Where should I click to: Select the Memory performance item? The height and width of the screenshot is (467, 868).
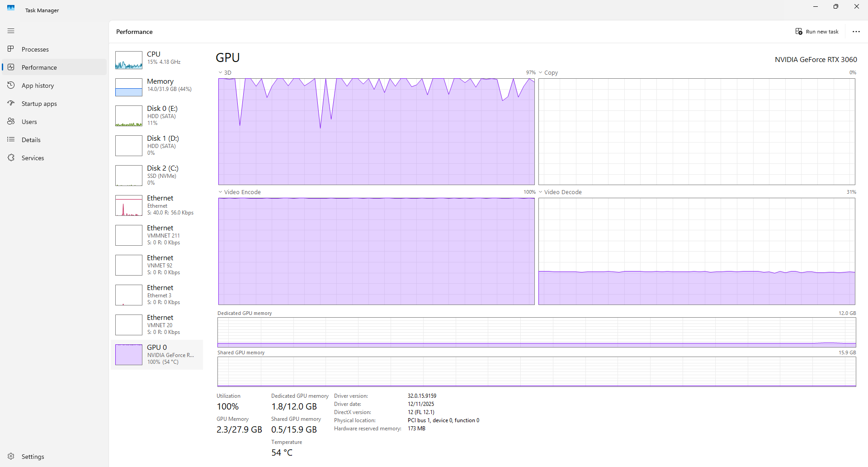157,87
